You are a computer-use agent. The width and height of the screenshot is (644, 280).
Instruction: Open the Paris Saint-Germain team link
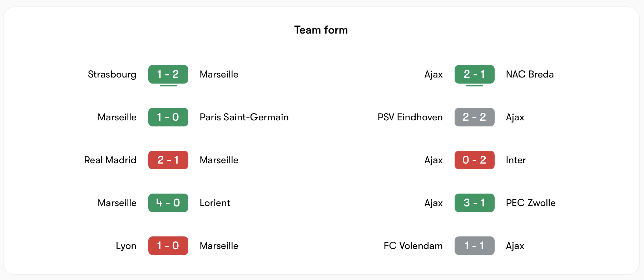click(244, 117)
